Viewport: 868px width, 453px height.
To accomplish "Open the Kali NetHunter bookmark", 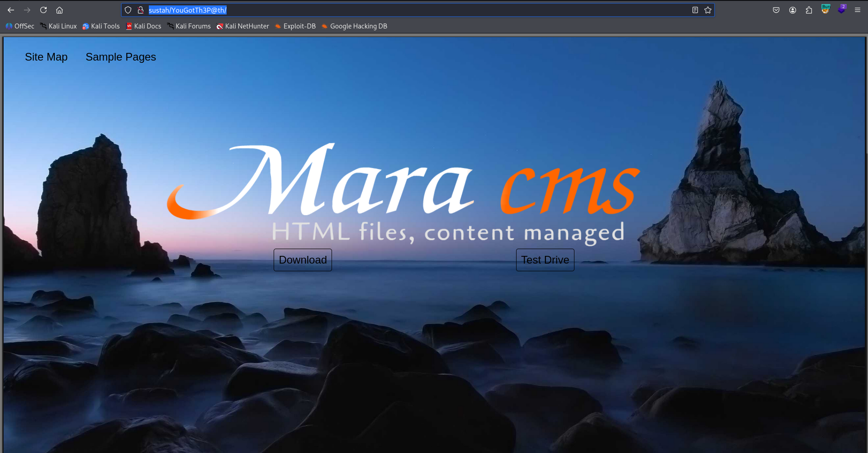I will (x=242, y=26).
